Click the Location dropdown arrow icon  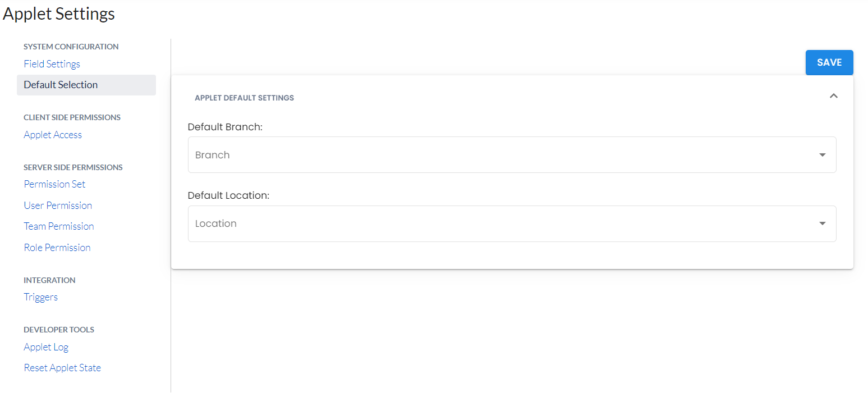822,223
